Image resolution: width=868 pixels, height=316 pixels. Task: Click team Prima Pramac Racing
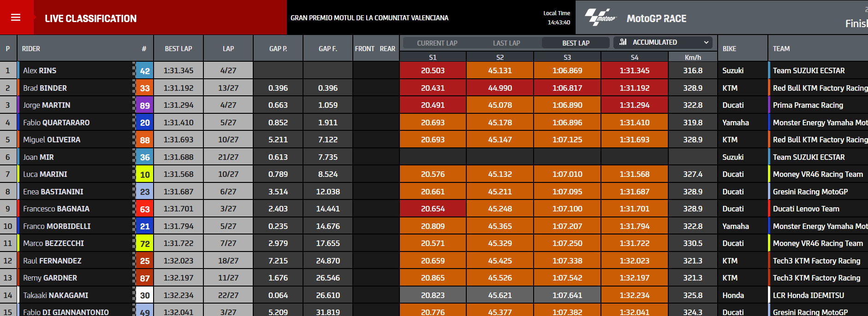pyautogui.click(x=808, y=105)
